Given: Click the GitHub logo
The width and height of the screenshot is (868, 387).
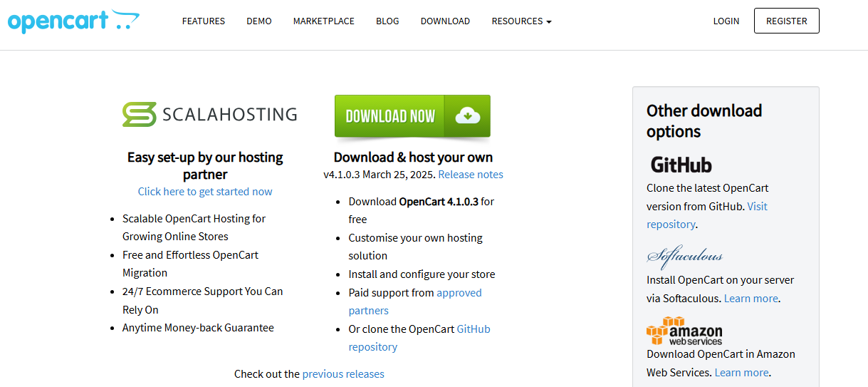Looking at the screenshot, I should [681, 165].
